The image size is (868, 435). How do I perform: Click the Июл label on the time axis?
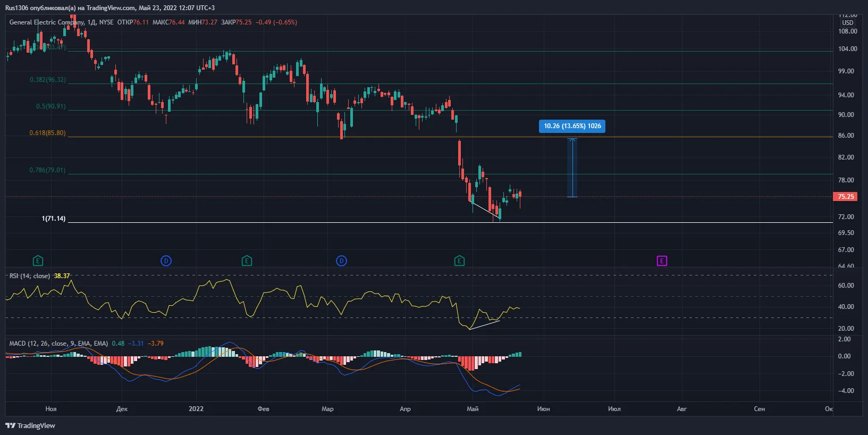tap(614, 409)
